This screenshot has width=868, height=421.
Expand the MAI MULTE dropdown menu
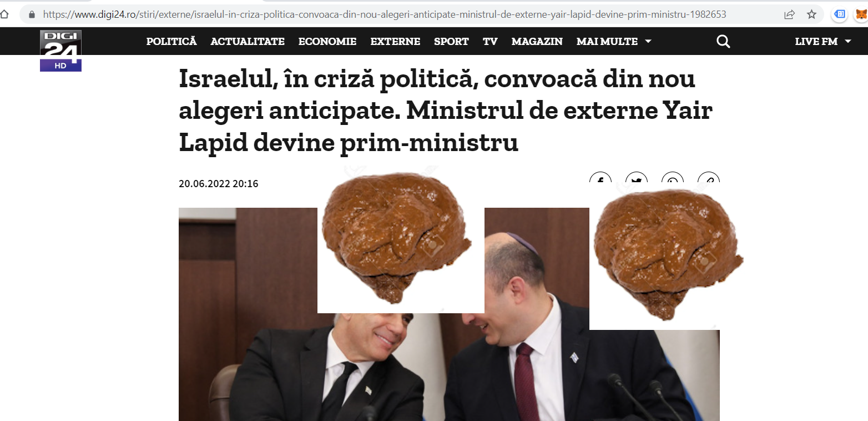[x=614, y=42]
